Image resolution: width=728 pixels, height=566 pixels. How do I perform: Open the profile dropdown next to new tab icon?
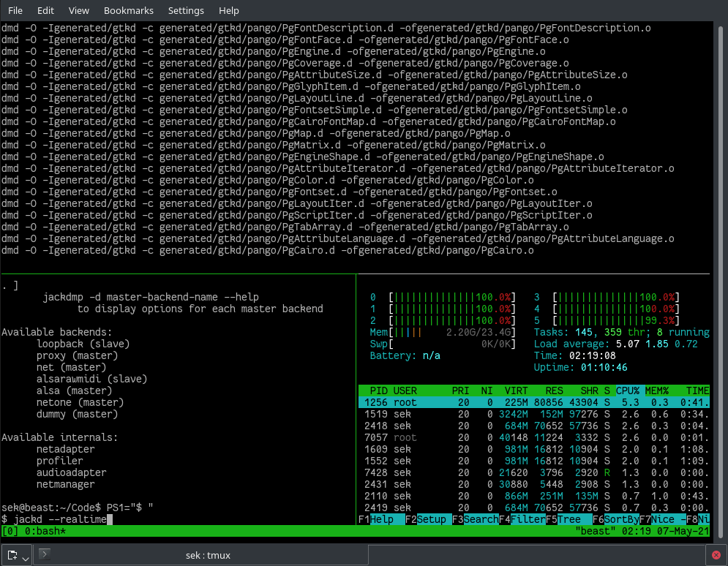tap(26, 558)
